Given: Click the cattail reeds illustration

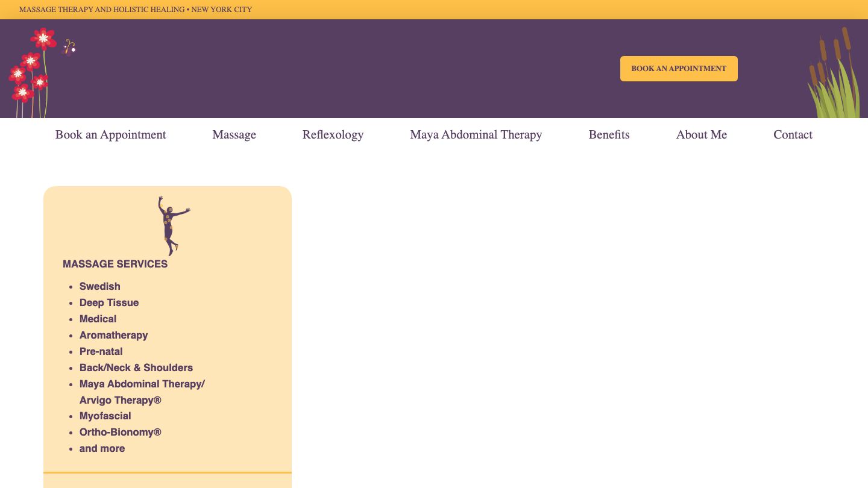Looking at the screenshot, I should pos(834,75).
